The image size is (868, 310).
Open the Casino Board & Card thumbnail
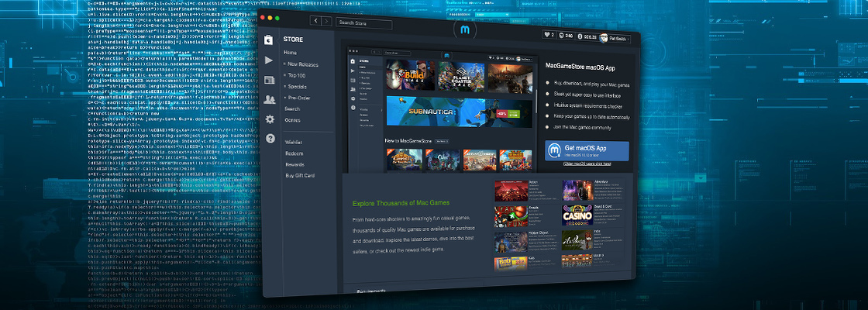pyautogui.click(x=577, y=215)
